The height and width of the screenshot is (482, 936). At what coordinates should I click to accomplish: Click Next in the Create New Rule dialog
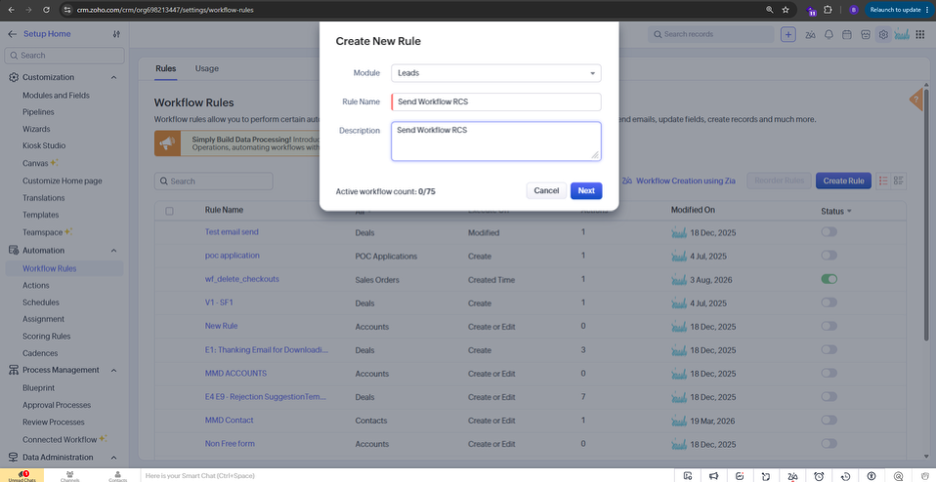(x=586, y=191)
